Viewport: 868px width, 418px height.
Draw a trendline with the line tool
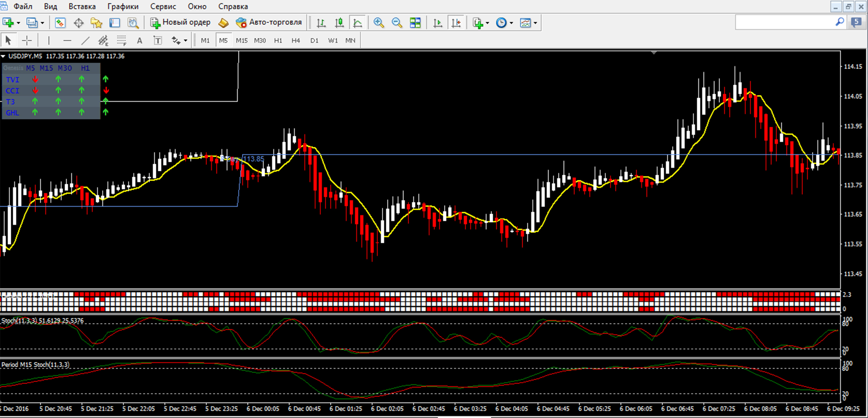(85, 41)
